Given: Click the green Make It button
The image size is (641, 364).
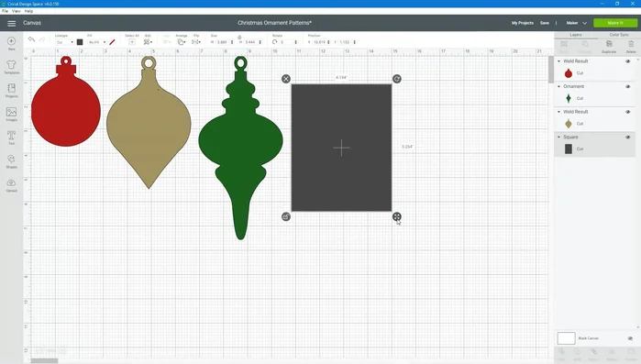Looking at the screenshot, I should [615, 23].
